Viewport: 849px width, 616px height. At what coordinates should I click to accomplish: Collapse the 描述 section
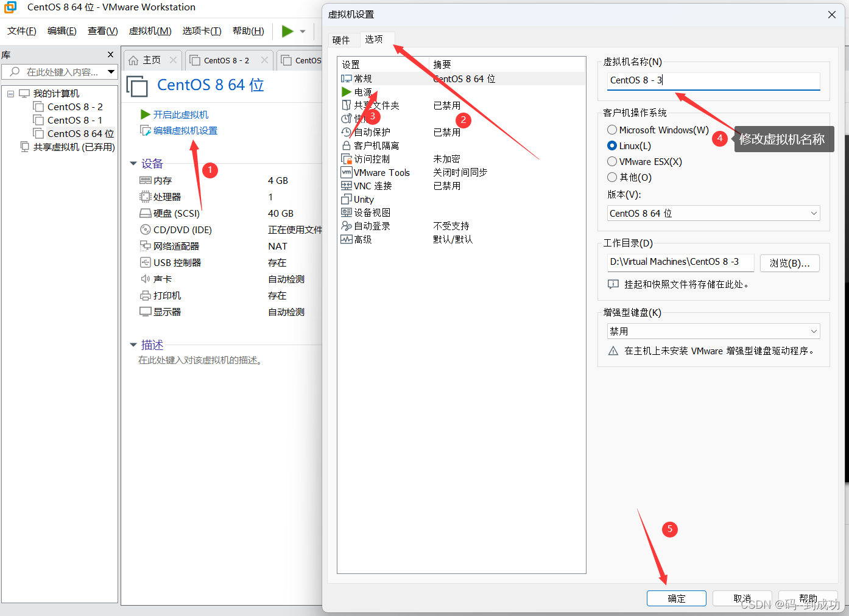133,345
